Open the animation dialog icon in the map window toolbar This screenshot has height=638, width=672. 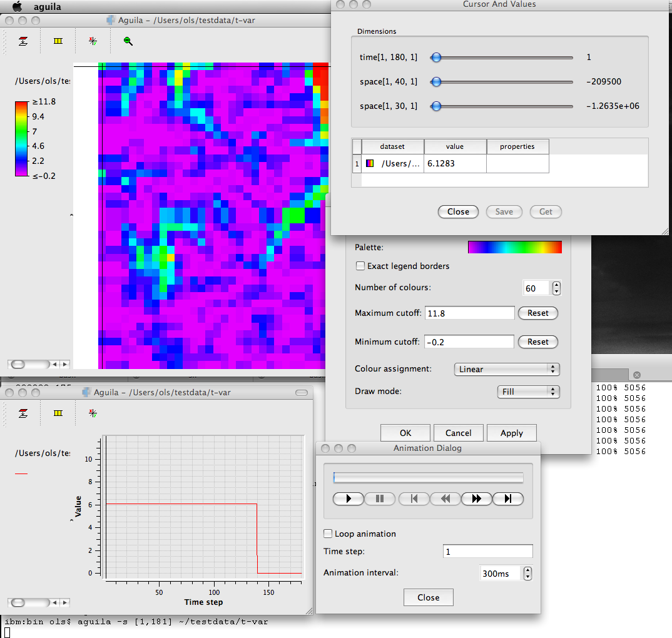coord(58,41)
